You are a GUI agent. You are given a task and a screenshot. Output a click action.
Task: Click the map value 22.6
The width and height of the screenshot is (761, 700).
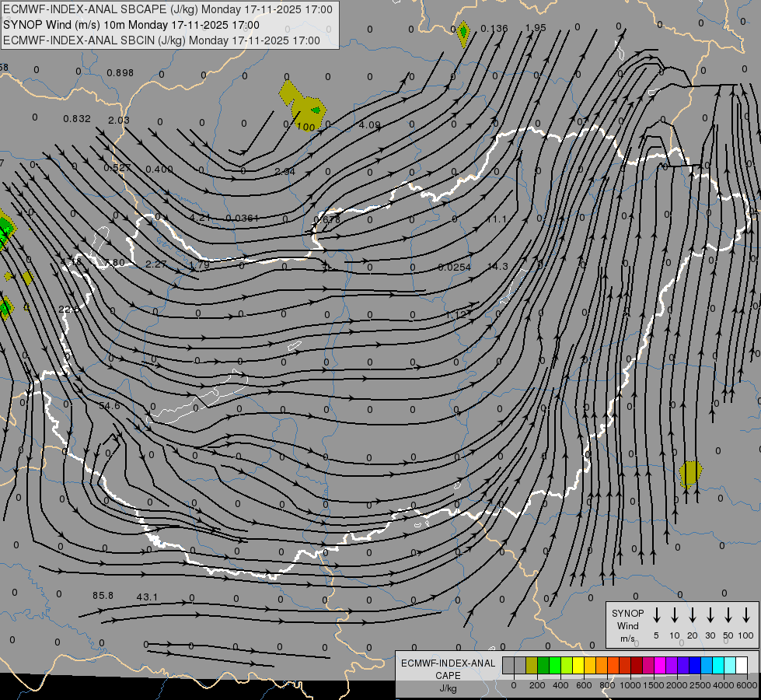[x=68, y=310]
